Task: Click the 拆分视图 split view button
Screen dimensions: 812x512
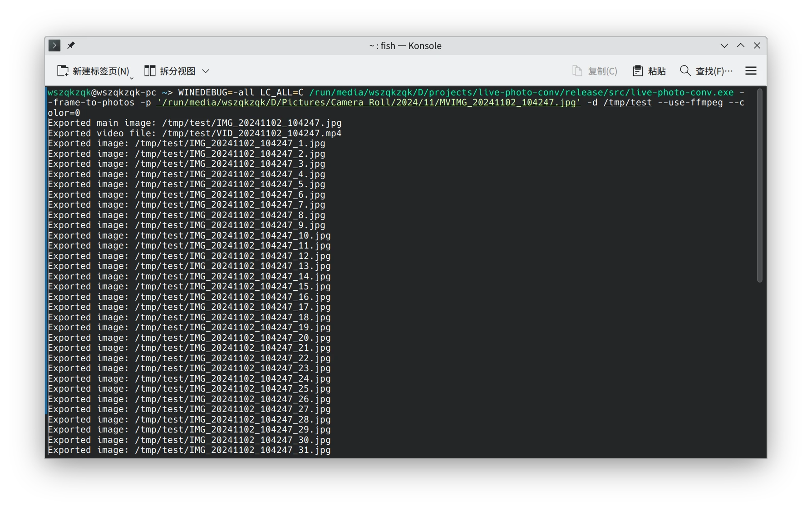Action: (x=170, y=71)
